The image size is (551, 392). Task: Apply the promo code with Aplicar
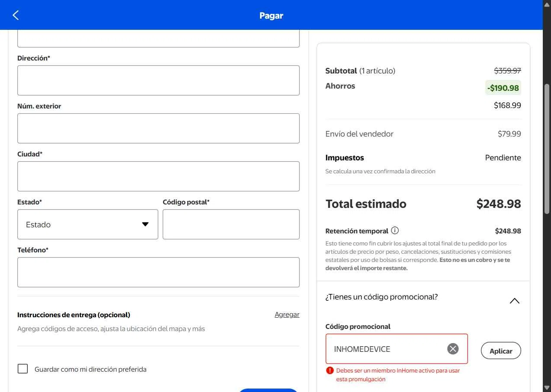click(501, 351)
